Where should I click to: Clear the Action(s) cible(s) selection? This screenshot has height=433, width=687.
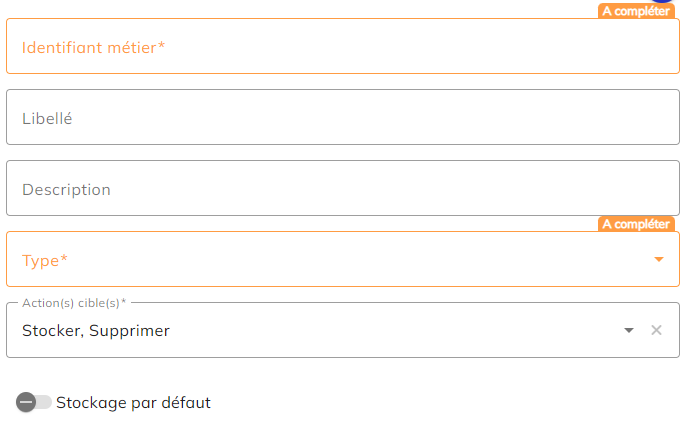[x=656, y=330]
